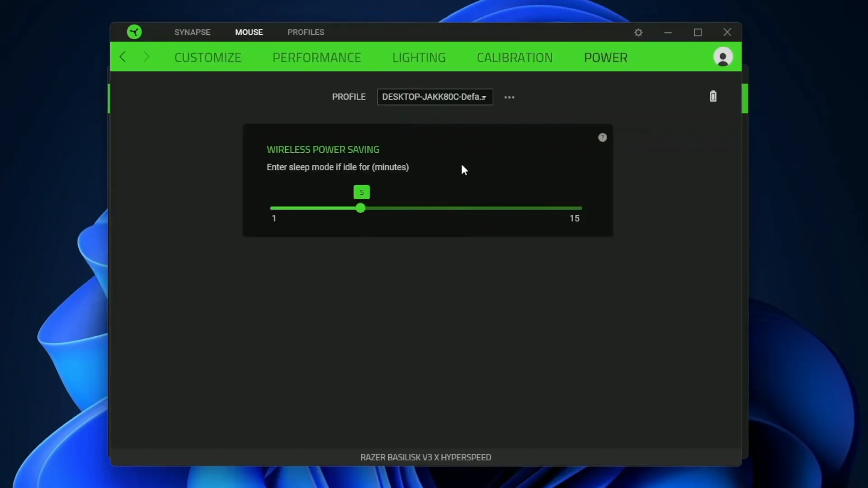This screenshot has width=868, height=488.
Task: Switch to the LIGHTING section
Action: click(x=419, y=58)
